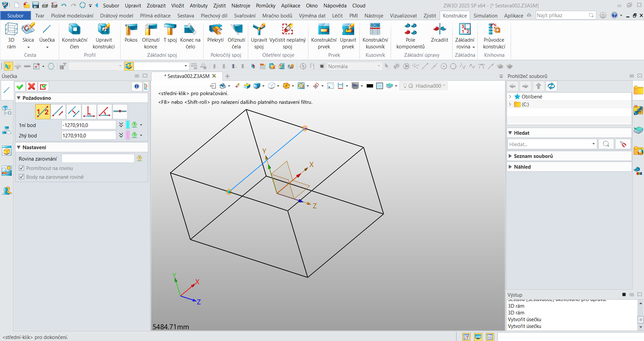Open Průvodce konstrukcí library
The height and width of the screenshot is (341, 644).
(494, 36)
